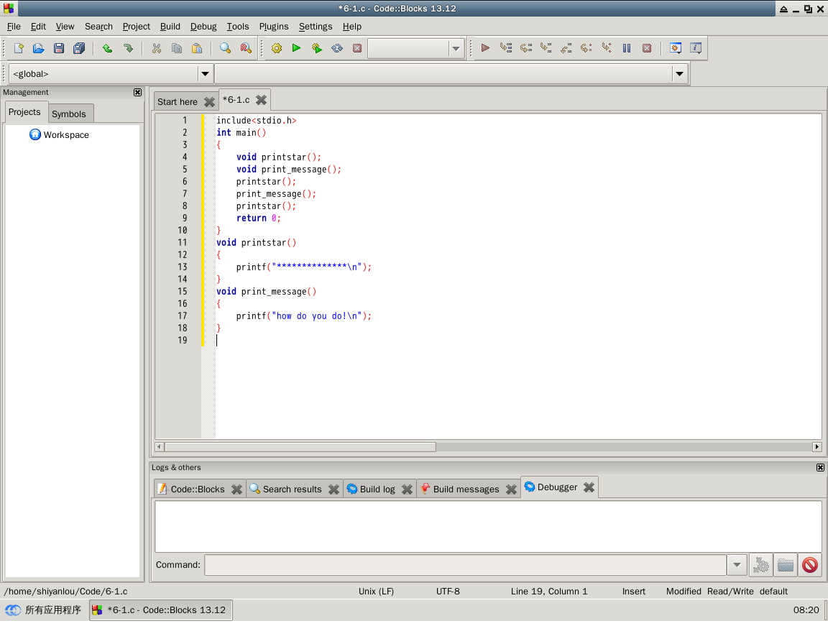Viewport: 828px width, 644px height.
Task: Open the 所有应用程序 applications menu
Action: click(43, 610)
